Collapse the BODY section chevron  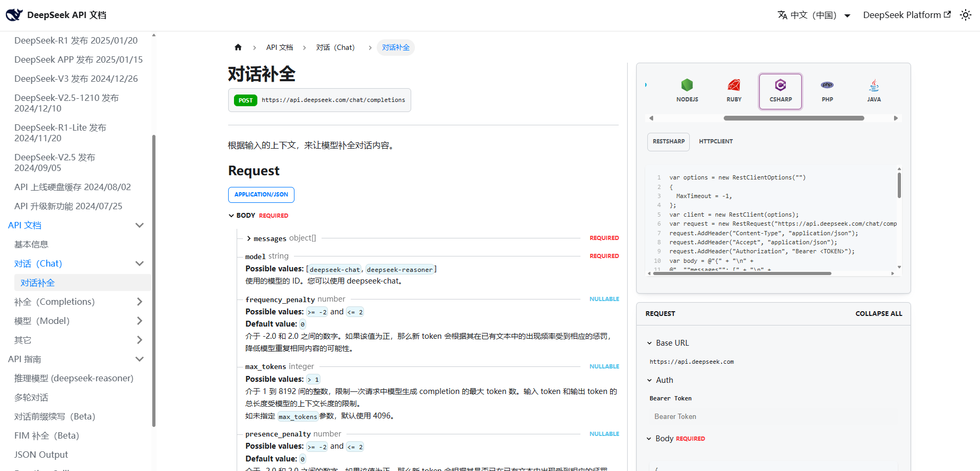tap(231, 216)
